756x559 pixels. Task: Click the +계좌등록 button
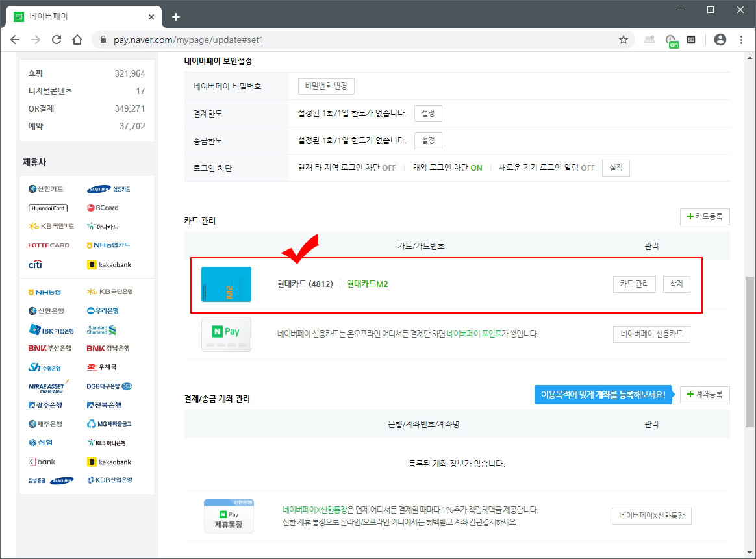click(705, 395)
